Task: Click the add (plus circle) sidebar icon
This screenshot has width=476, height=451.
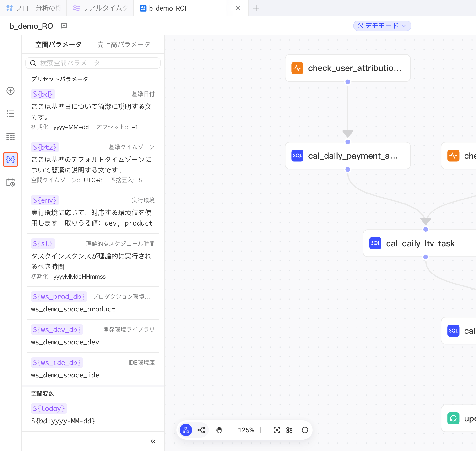Action: 10,91
